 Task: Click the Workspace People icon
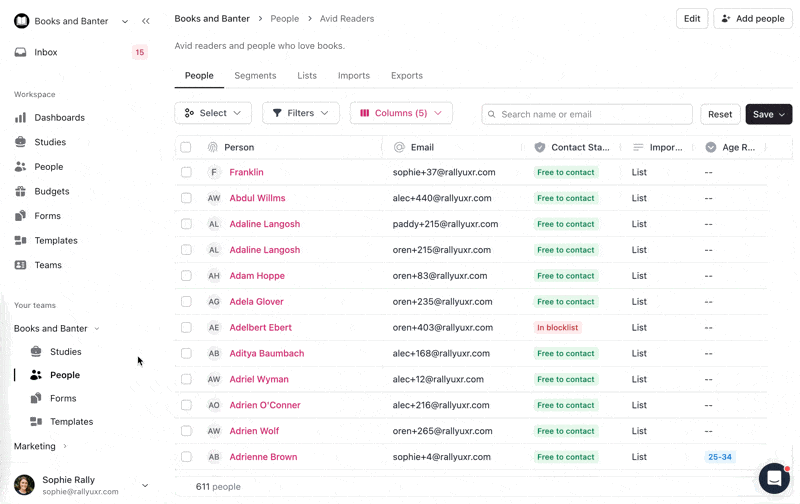[20, 166]
